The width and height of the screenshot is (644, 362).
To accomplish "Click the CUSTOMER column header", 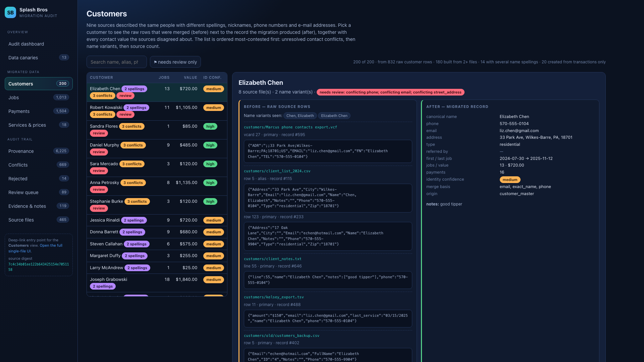I will (x=101, y=77).
